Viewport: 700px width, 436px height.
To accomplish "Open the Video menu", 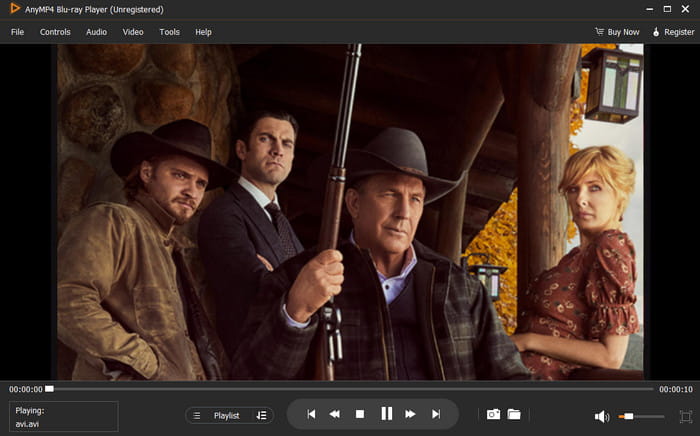I will click(x=133, y=32).
